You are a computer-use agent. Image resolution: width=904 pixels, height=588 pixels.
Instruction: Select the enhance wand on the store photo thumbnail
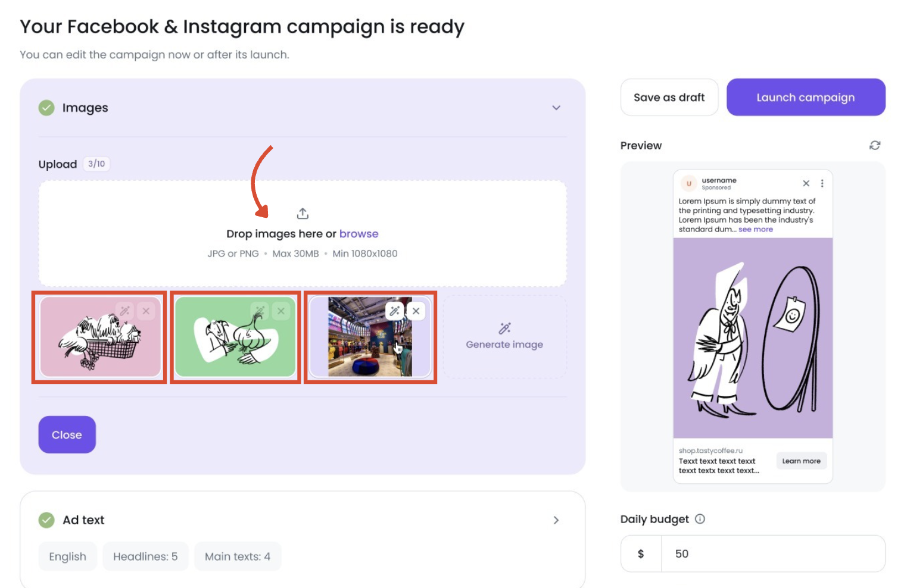pyautogui.click(x=395, y=311)
